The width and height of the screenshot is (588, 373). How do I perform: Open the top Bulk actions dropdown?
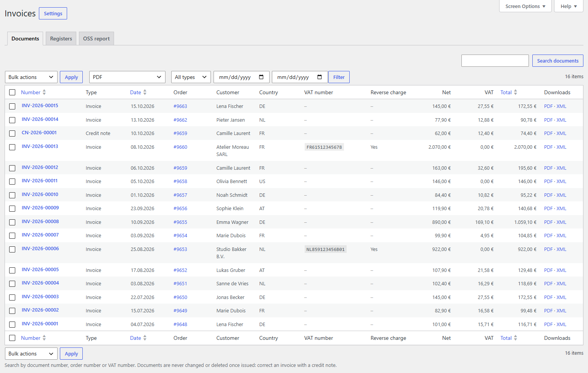[x=31, y=77]
